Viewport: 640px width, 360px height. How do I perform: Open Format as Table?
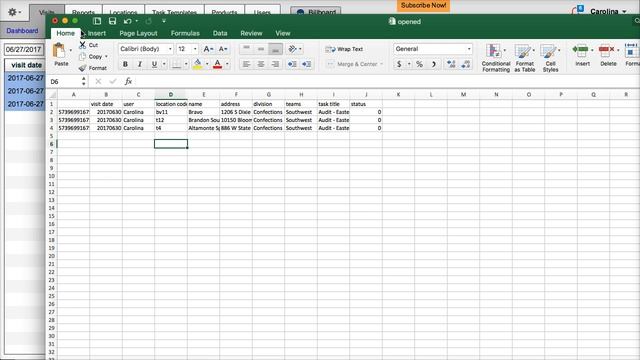coord(524,58)
